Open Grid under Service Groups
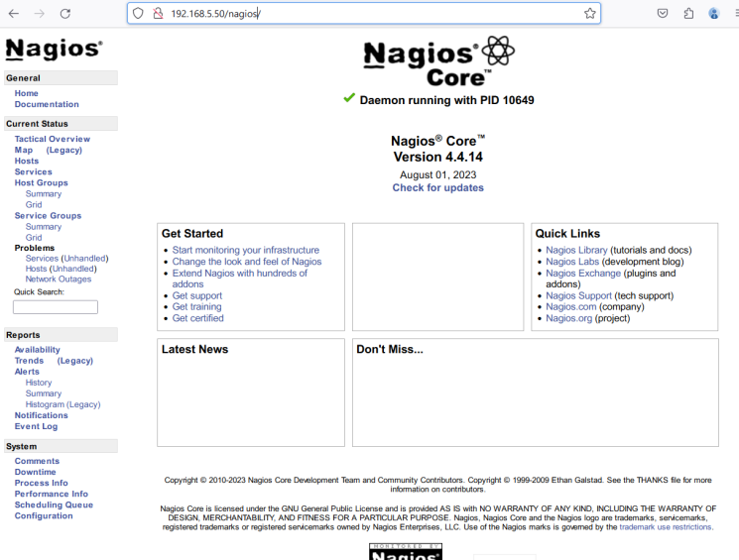 pyautogui.click(x=34, y=237)
